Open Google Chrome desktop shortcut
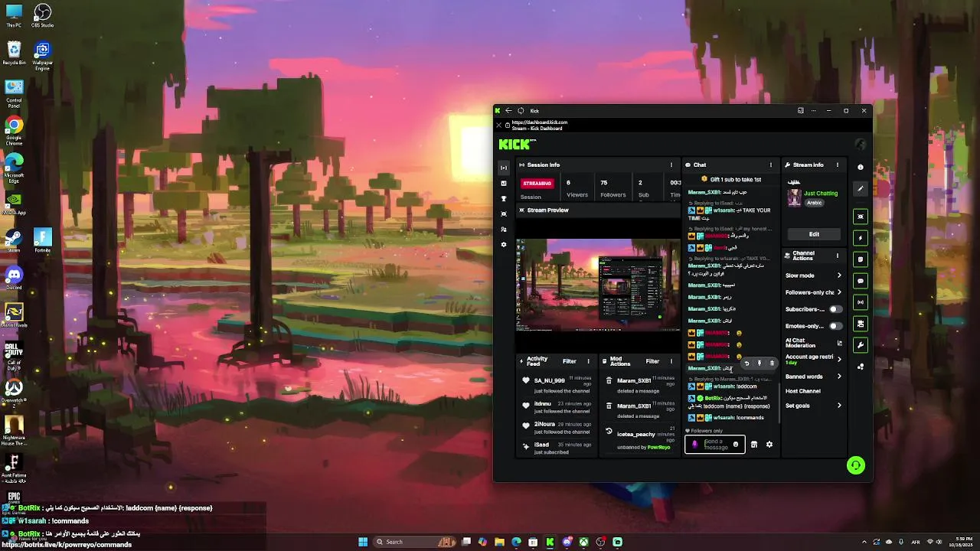980x551 pixels. pos(14,129)
